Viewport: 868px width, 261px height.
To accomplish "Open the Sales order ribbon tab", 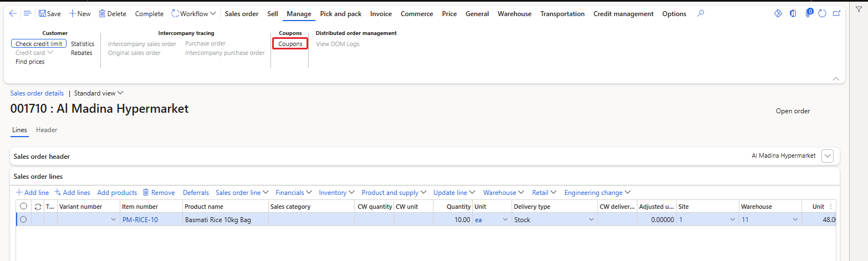I will (242, 14).
